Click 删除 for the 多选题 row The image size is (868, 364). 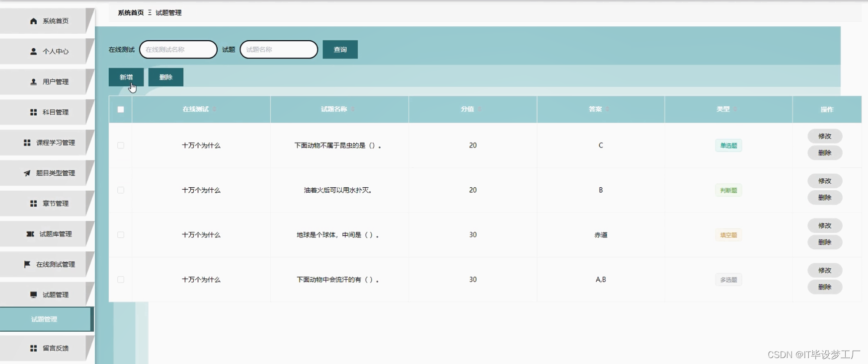(825, 287)
